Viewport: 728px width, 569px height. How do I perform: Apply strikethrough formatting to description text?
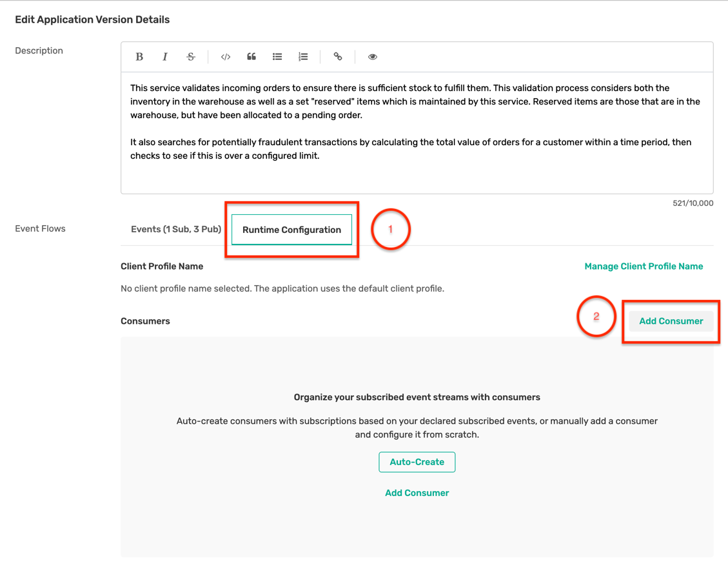pos(191,57)
